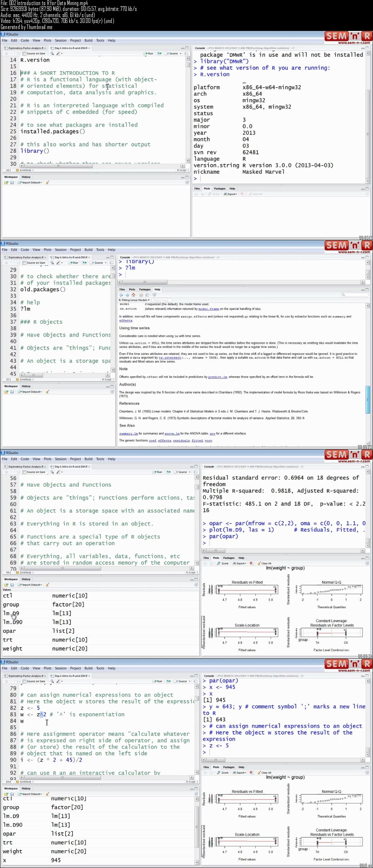Click the refresh workspace icon in the first frame
The width and height of the screenshot is (373, 868).
click(x=187, y=183)
